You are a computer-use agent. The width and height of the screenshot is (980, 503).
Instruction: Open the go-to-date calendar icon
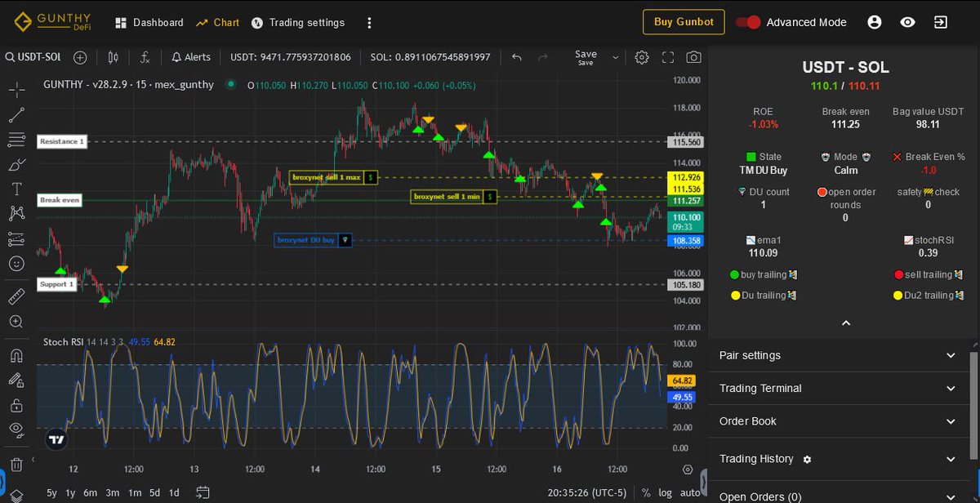[203, 493]
